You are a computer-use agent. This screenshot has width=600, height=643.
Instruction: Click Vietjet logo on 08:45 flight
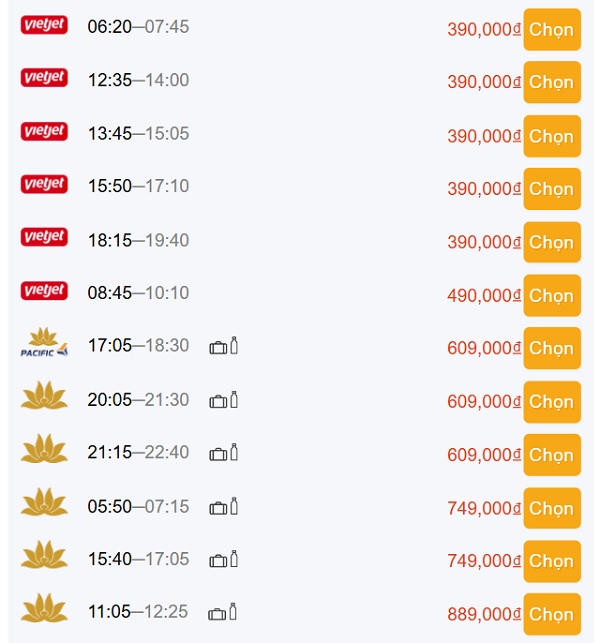44,291
